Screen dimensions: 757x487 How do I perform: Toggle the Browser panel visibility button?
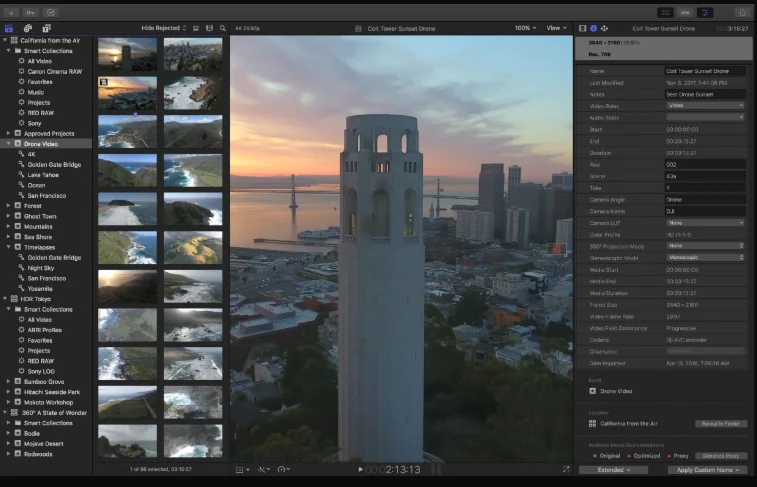click(x=665, y=12)
